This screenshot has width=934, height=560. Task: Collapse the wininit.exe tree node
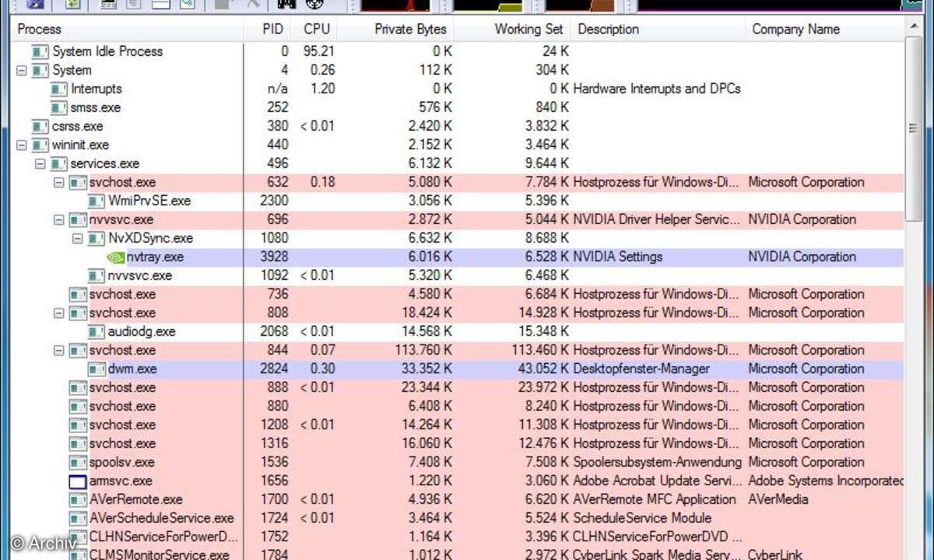pos(22,145)
